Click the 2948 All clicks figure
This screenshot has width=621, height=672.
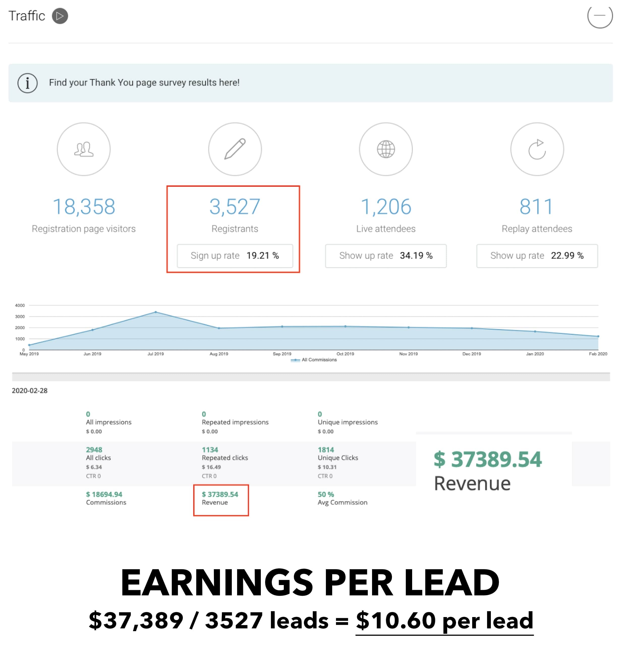[94, 450]
